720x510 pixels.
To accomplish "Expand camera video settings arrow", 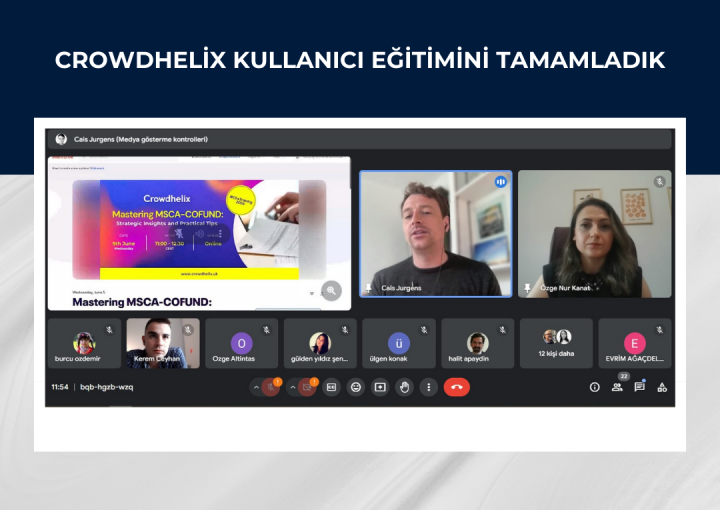I will click(x=292, y=387).
